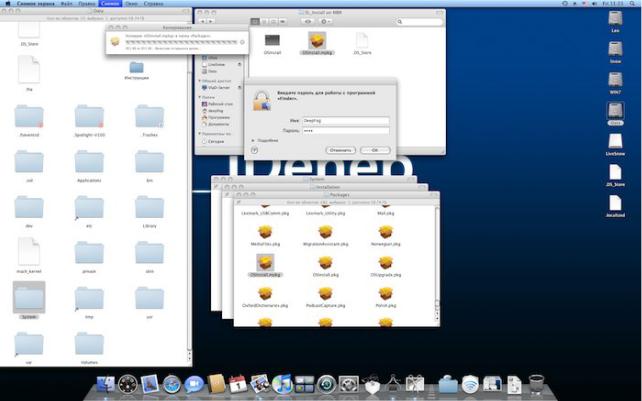Click Quick Look eye button

(307, 21)
